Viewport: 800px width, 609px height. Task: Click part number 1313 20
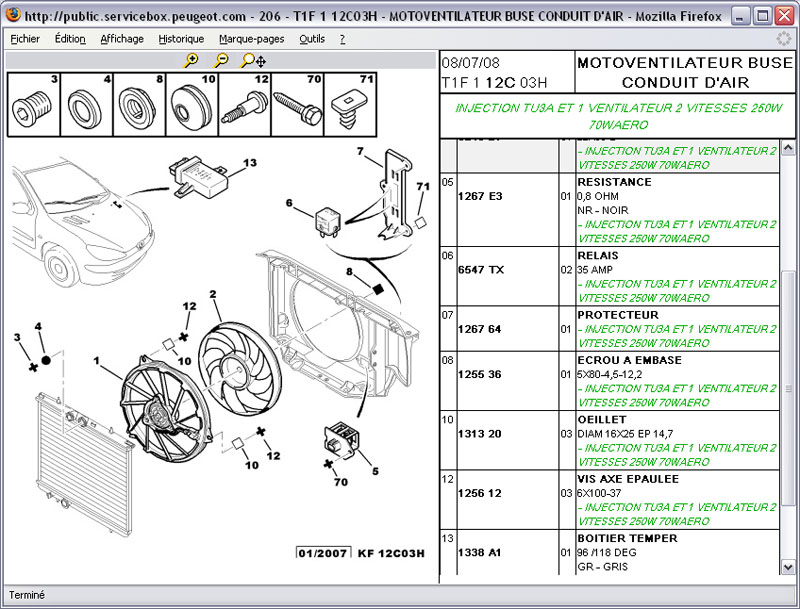pos(479,434)
